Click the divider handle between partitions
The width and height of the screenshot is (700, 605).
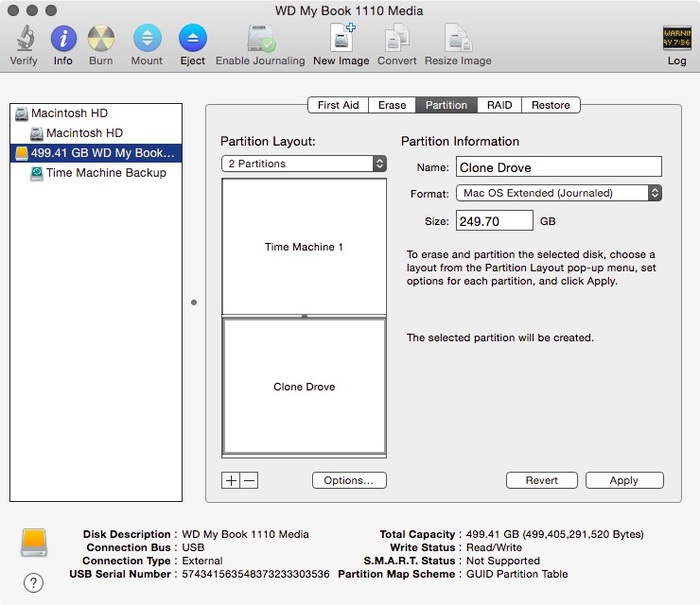[304, 316]
